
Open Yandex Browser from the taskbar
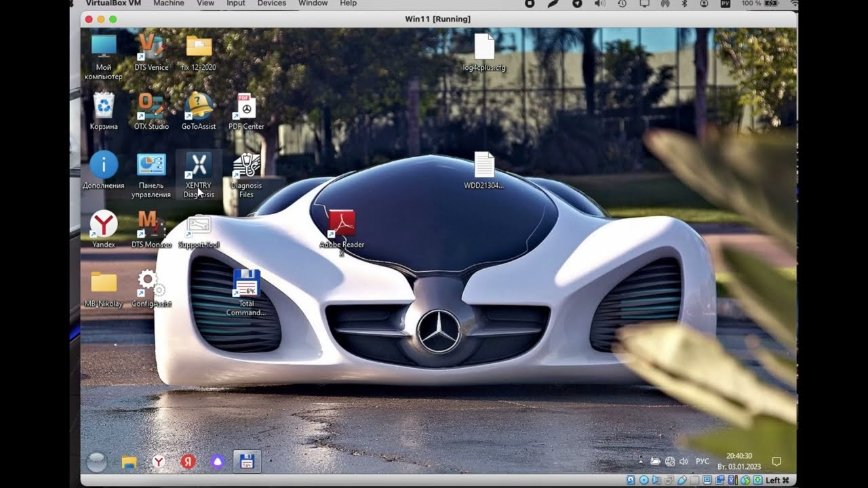pyautogui.click(x=159, y=462)
